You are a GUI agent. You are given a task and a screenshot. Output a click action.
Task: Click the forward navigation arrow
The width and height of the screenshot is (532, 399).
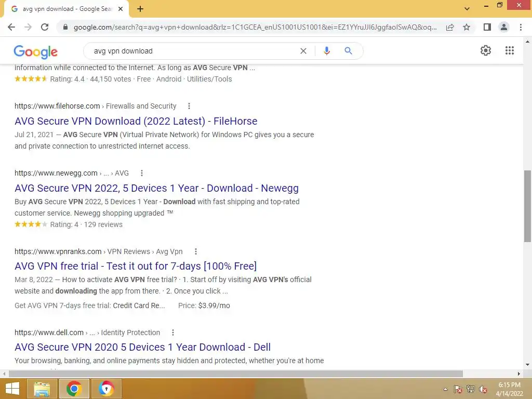(x=28, y=27)
